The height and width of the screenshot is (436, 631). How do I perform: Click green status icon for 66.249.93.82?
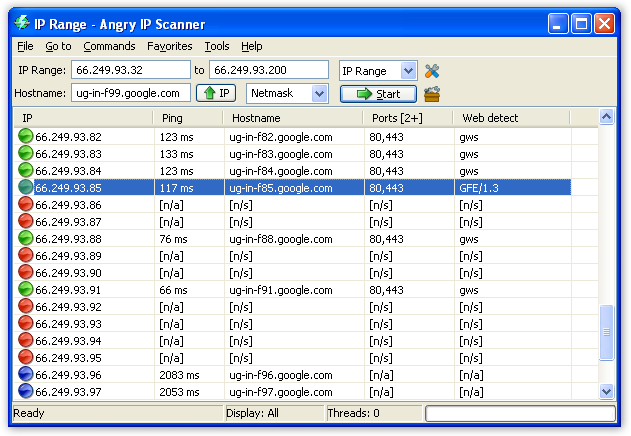[x=26, y=136]
